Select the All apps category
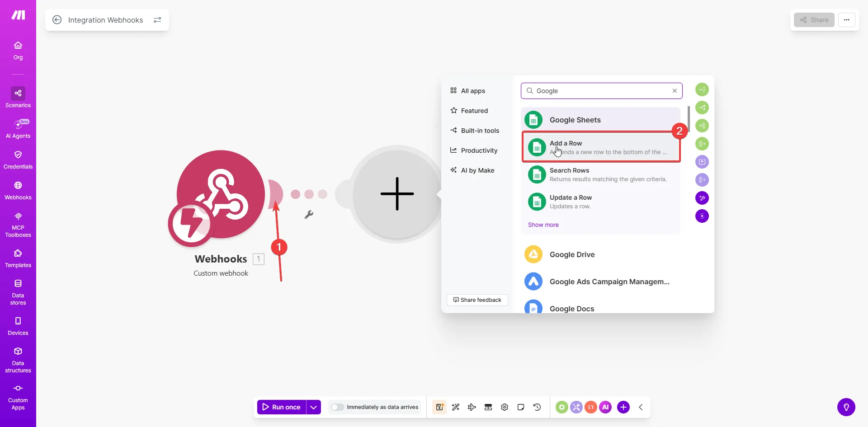The height and width of the screenshot is (427, 868). (467, 91)
